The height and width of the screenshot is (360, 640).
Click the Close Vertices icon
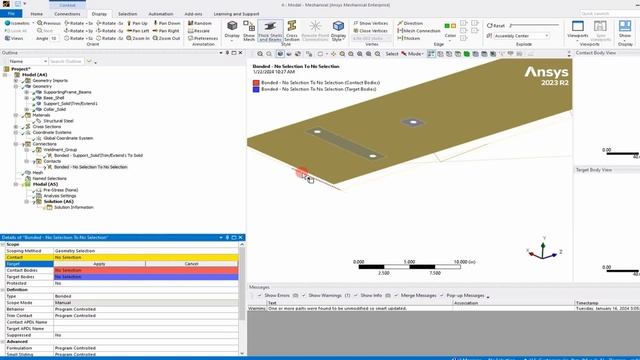point(356,31)
